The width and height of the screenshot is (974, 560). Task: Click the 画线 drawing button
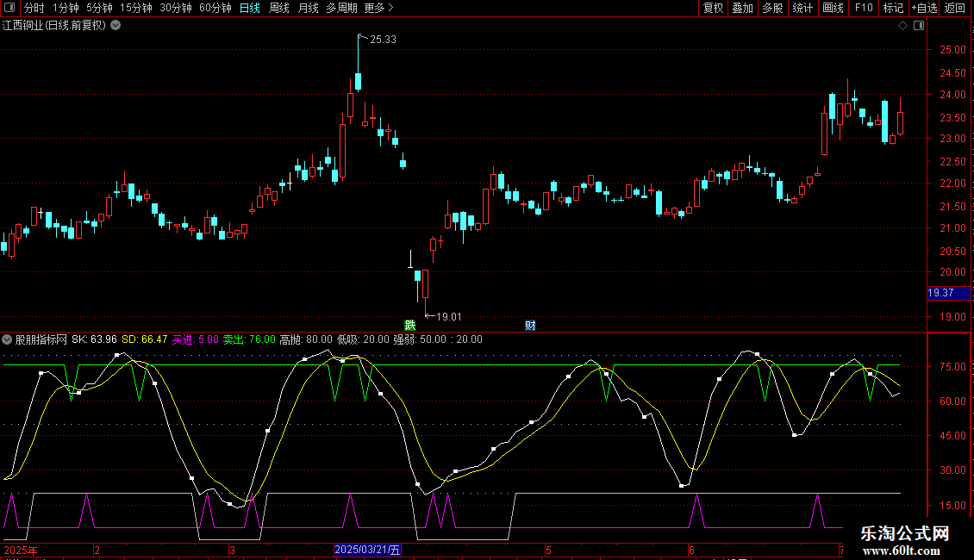point(833,9)
